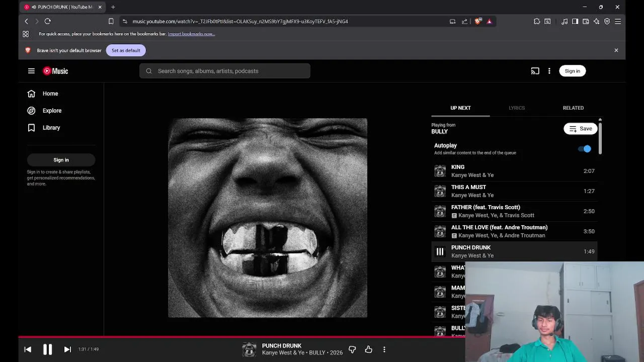Open the BULLY album link in player bar
This screenshot has width=644, height=362.
pyautogui.click(x=317, y=353)
